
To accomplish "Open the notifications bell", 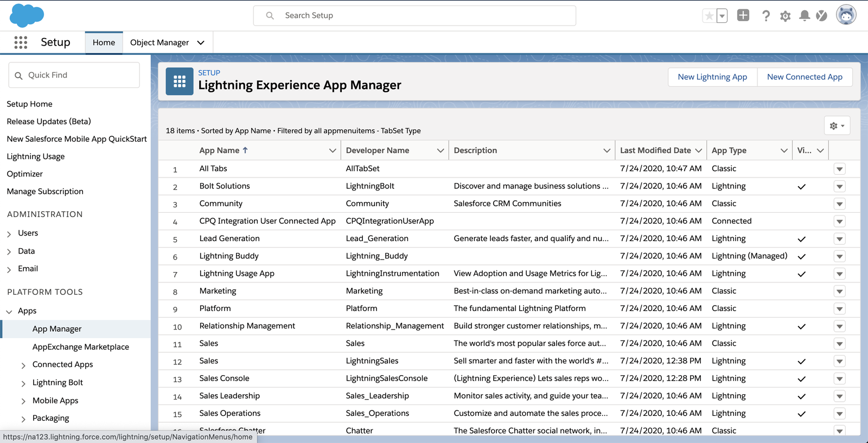I will point(805,16).
